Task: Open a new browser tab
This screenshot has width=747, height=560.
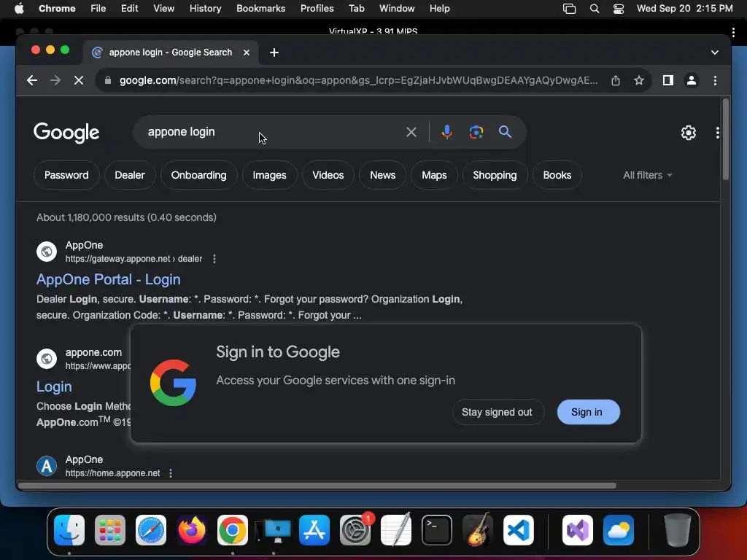Action: coord(274,52)
